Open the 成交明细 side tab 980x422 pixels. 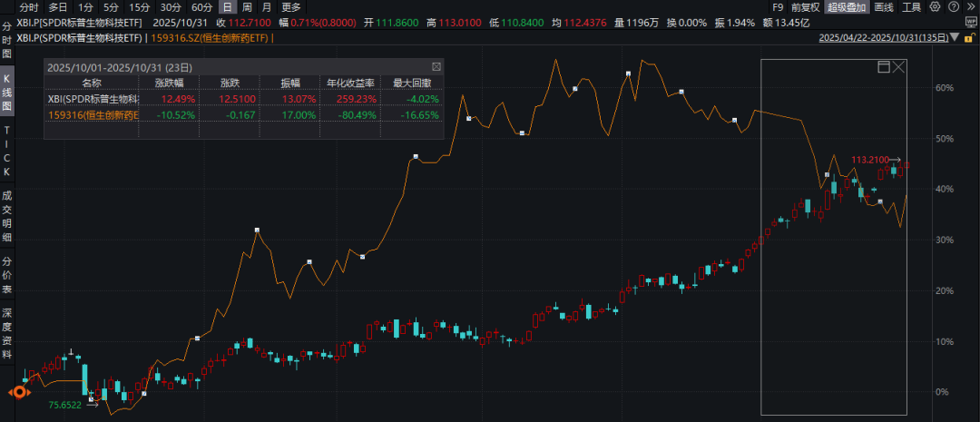pyautogui.click(x=7, y=218)
